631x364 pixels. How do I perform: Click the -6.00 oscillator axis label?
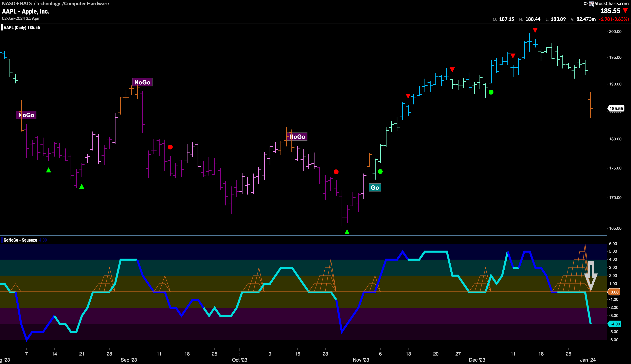pyautogui.click(x=613, y=340)
